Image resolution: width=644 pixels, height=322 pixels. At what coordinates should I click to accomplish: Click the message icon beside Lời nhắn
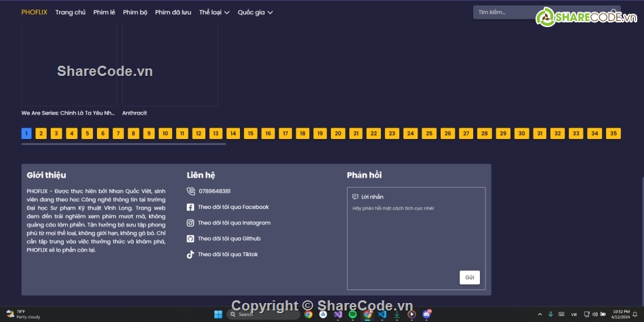[355, 197]
